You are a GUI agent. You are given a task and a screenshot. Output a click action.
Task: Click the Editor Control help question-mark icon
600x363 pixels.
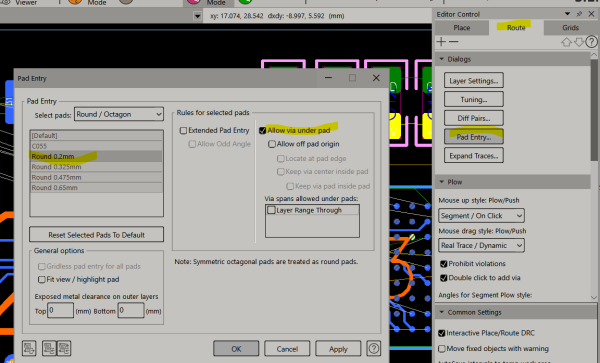591,41
